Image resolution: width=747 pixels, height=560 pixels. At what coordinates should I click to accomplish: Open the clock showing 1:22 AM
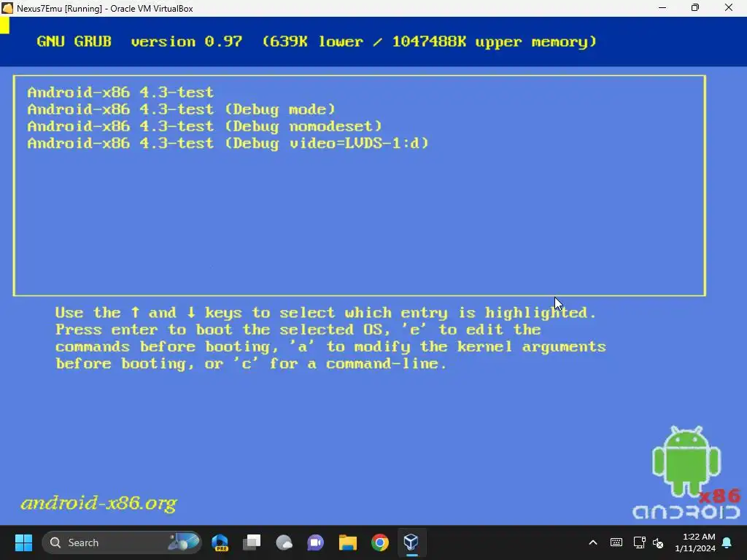click(695, 542)
